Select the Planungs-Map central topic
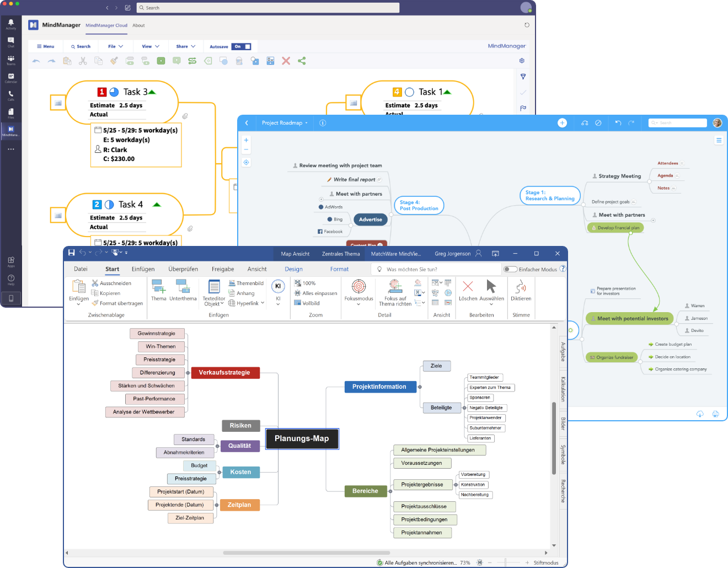The height and width of the screenshot is (568, 728). click(302, 438)
